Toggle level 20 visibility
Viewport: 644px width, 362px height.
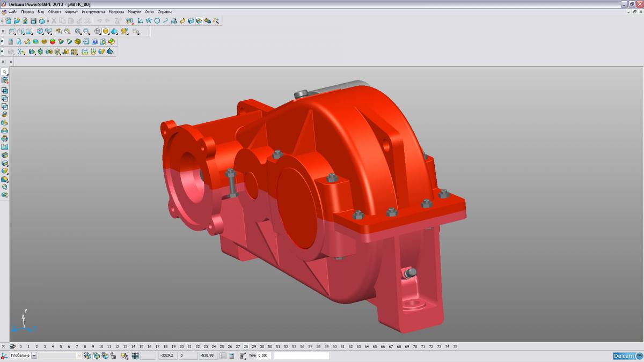coord(181,346)
